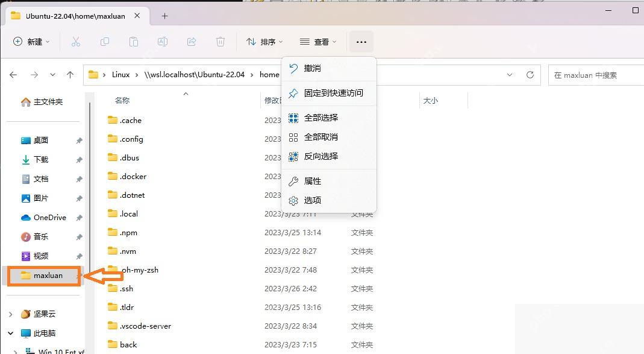
Task: Click the Rename icon in toolbar
Action: [163, 42]
